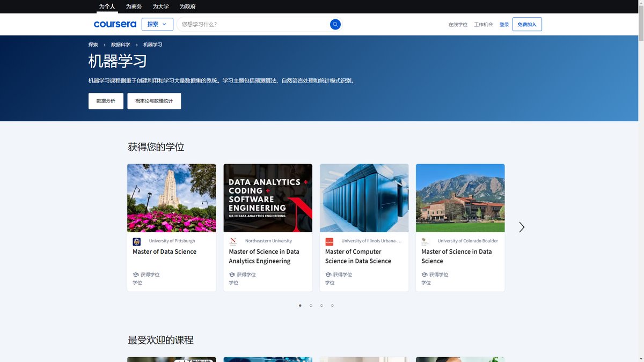
Task: Click the University of Colorado Boulder text
Action: point(467,241)
